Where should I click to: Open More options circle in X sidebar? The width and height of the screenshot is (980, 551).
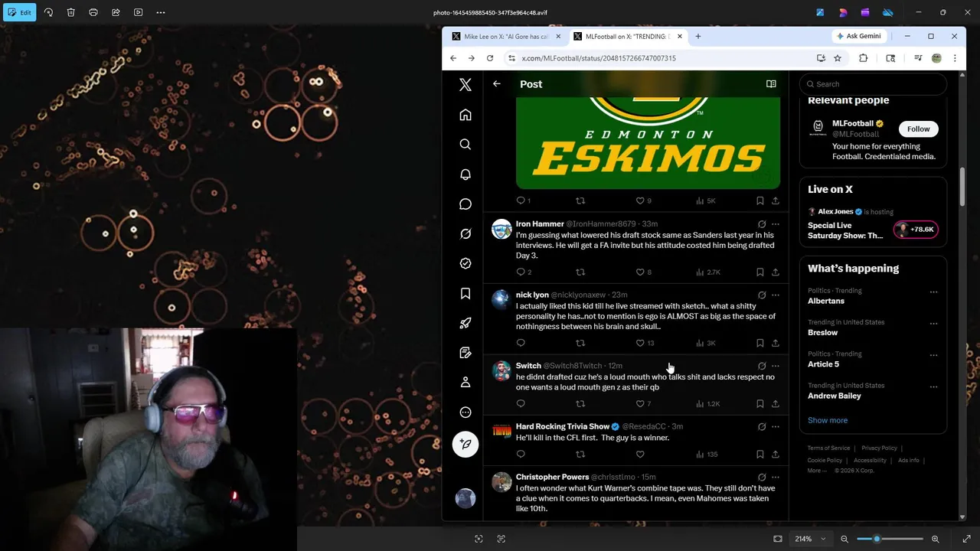(x=465, y=412)
